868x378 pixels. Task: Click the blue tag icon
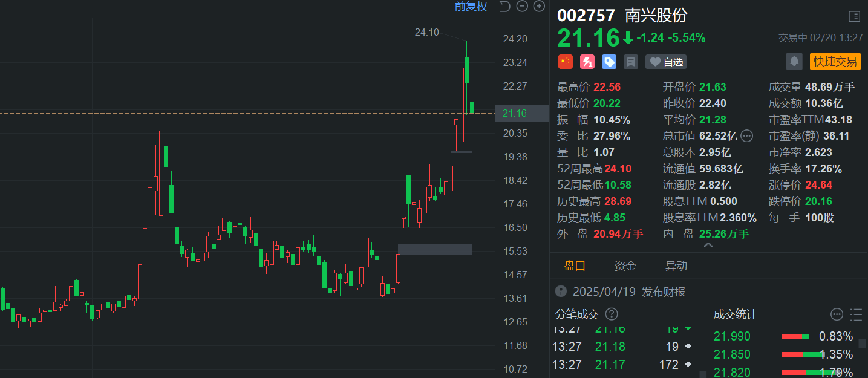[609, 62]
